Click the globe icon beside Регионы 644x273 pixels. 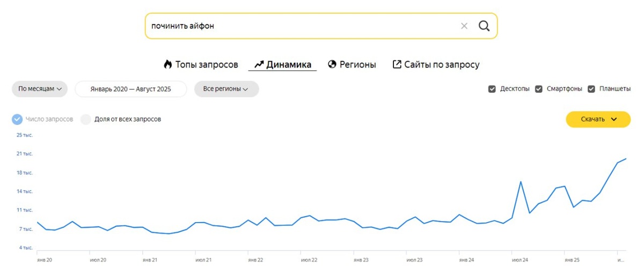tap(332, 64)
